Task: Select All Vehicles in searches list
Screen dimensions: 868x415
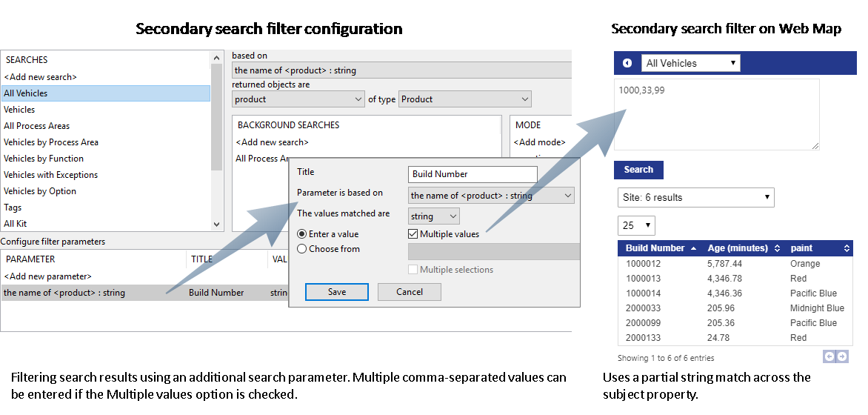Action: 105,93
